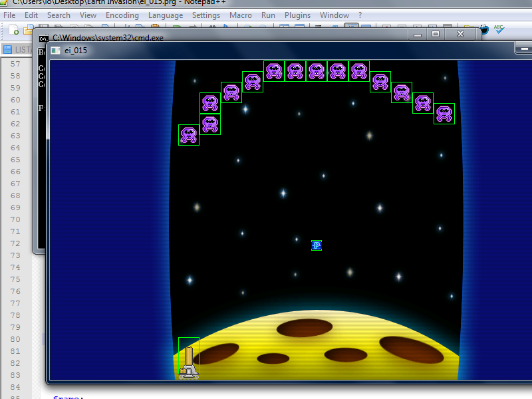Open the Run menu

(x=268, y=15)
